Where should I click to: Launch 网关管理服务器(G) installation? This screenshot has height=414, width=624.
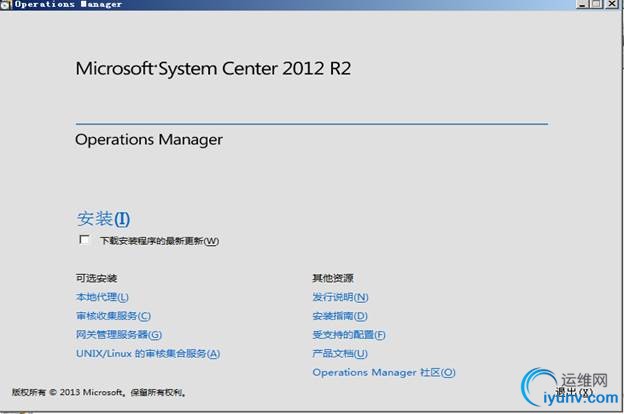point(119,335)
